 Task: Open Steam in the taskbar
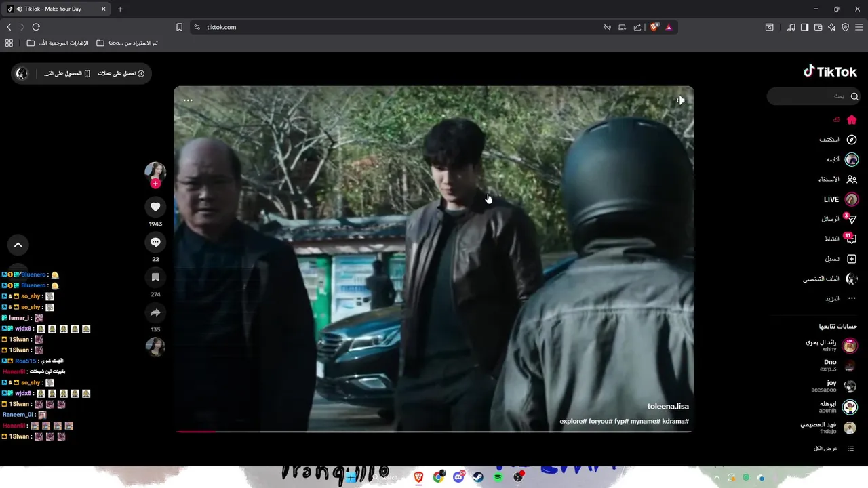coord(478,477)
